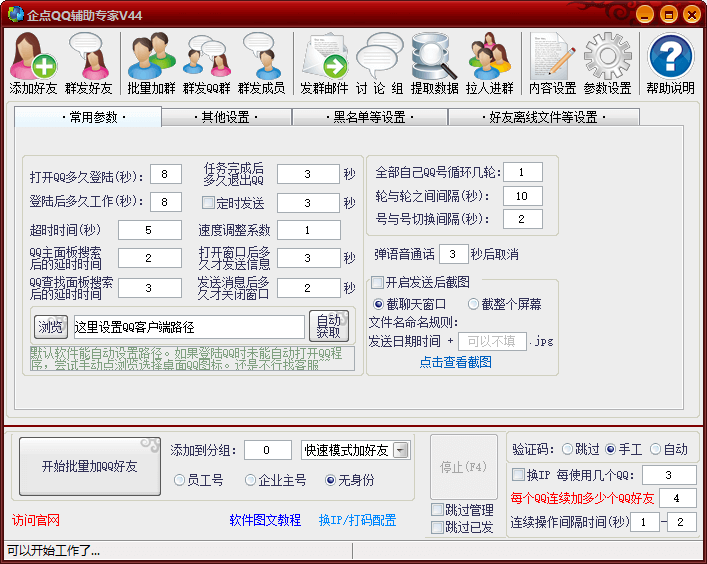Viewport: 707px width, 564px height.
Task: Click the QQ客户端路径 input field
Action: click(x=189, y=327)
